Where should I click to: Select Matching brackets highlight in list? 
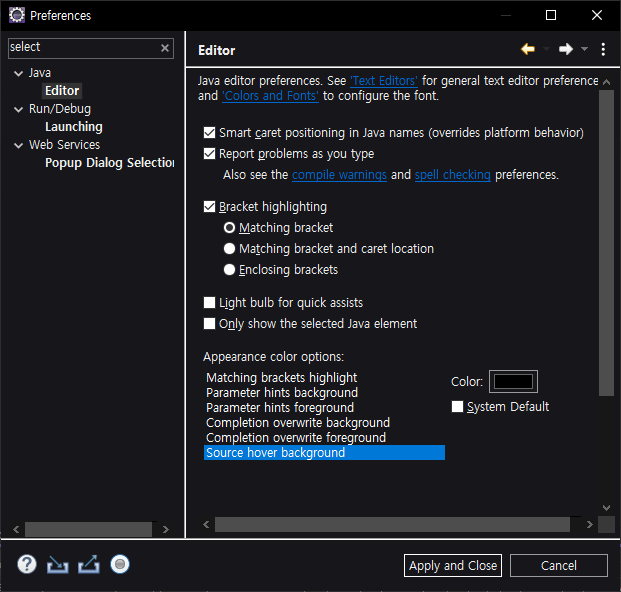tap(324, 378)
